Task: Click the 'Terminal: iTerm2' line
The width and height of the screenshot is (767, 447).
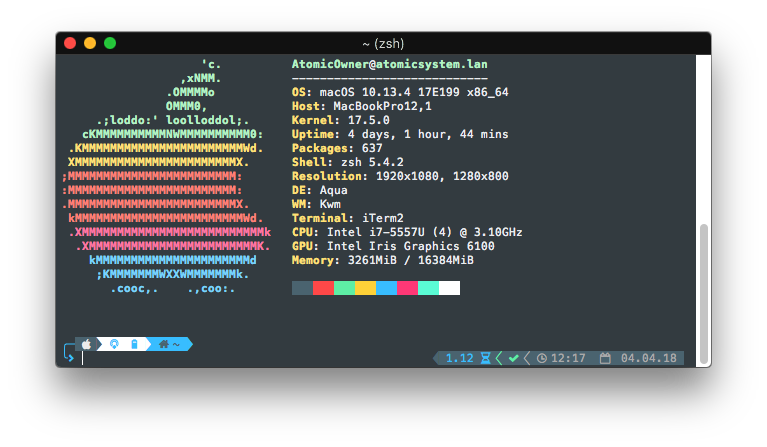Action: tap(348, 218)
